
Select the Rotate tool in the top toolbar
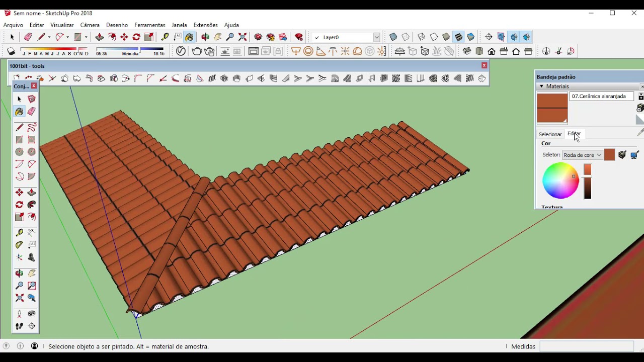[x=136, y=37]
